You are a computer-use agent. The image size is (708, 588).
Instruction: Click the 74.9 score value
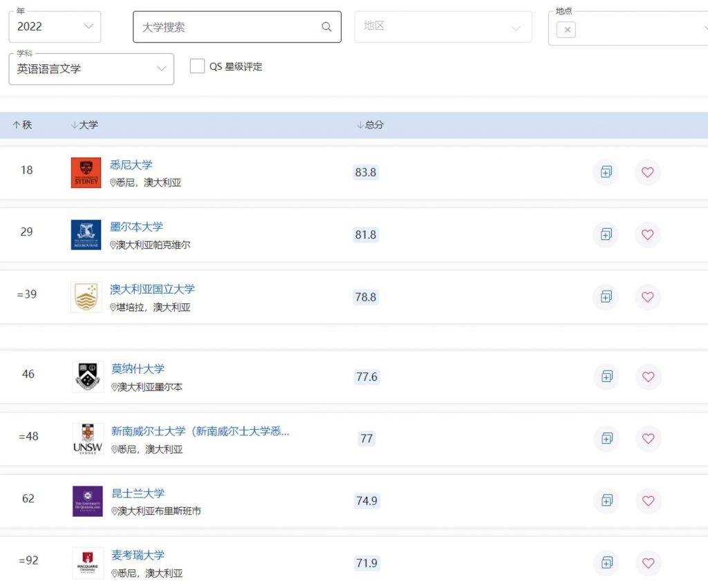366,501
